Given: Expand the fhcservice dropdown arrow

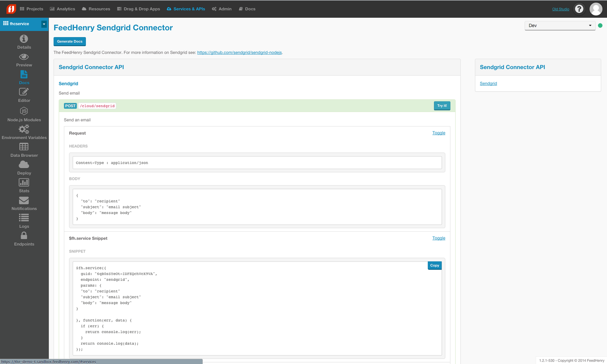Looking at the screenshot, I should point(44,24).
